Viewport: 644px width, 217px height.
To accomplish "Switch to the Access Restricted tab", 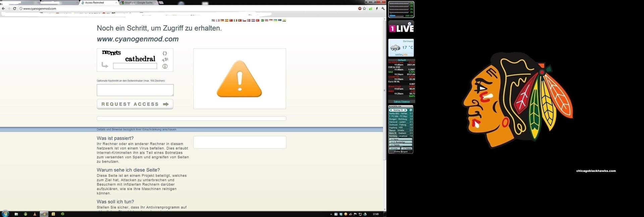I will click(x=99, y=3).
